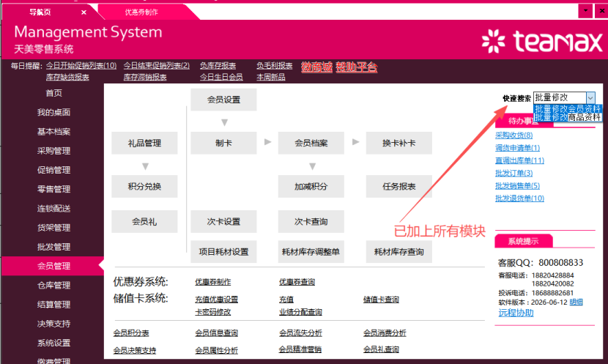This screenshot has height=364, width=608.
Task: Open the 负毛利报表 link
Action: pos(274,65)
